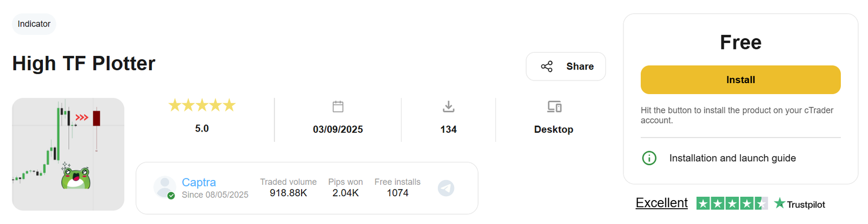Click the downloads arrow icon
Screen dimensions: 868x224
448,107
